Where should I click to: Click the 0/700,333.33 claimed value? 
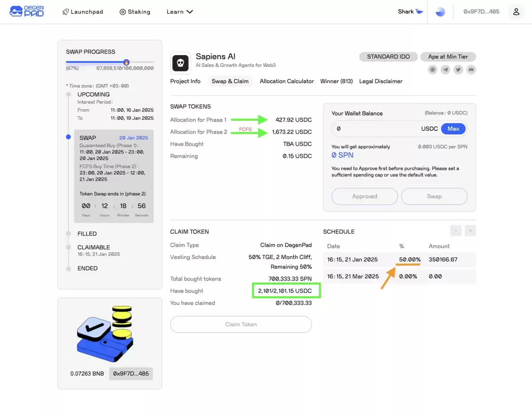click(x=294, y=303)
